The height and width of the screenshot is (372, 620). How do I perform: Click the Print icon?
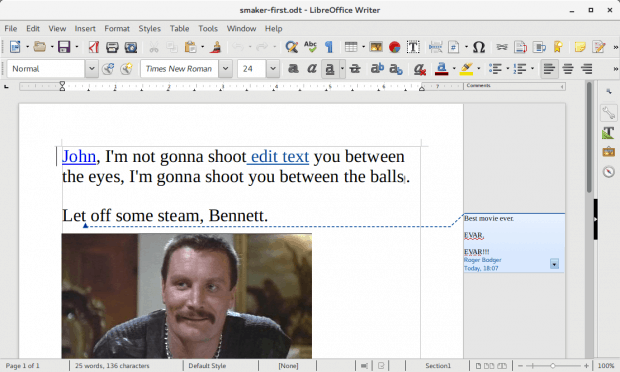(x=112, y=47)
